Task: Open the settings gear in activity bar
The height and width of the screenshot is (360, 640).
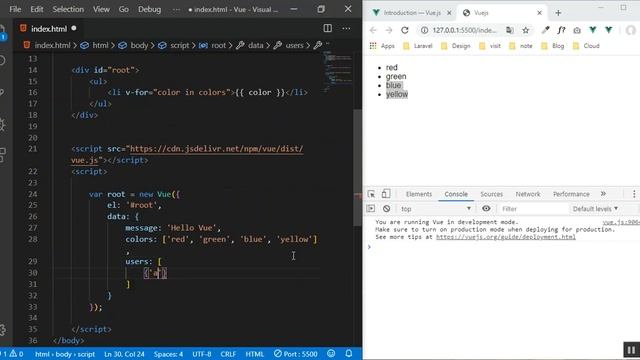Action: click(2, 330)
